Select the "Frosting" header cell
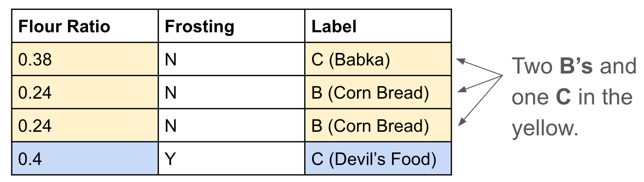 click(199, 26)
